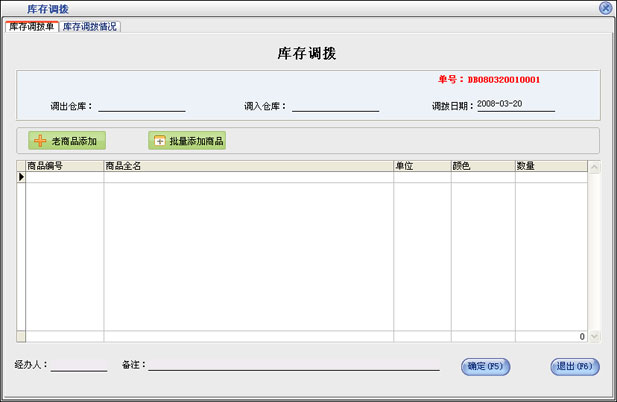Click the plus icon on 老商品添加
Image resolution: width=617 pixels, height=402 pixels.
point(39,141)
